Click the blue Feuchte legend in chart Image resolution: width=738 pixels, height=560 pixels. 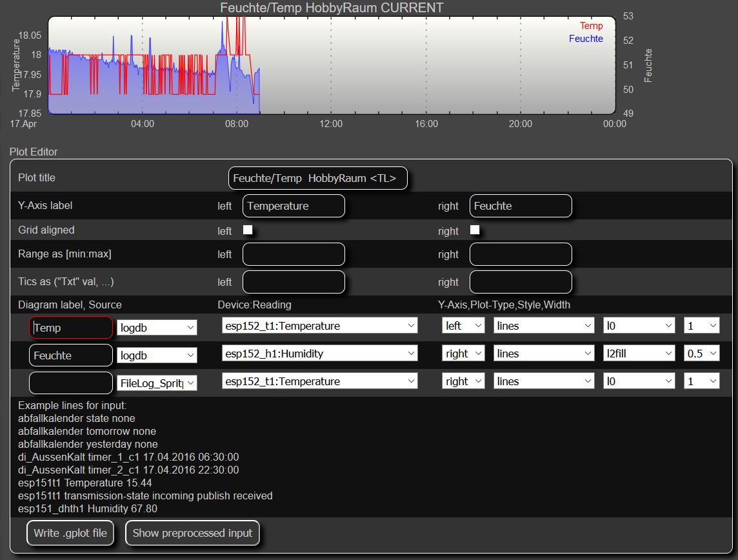tap(586, 39)
